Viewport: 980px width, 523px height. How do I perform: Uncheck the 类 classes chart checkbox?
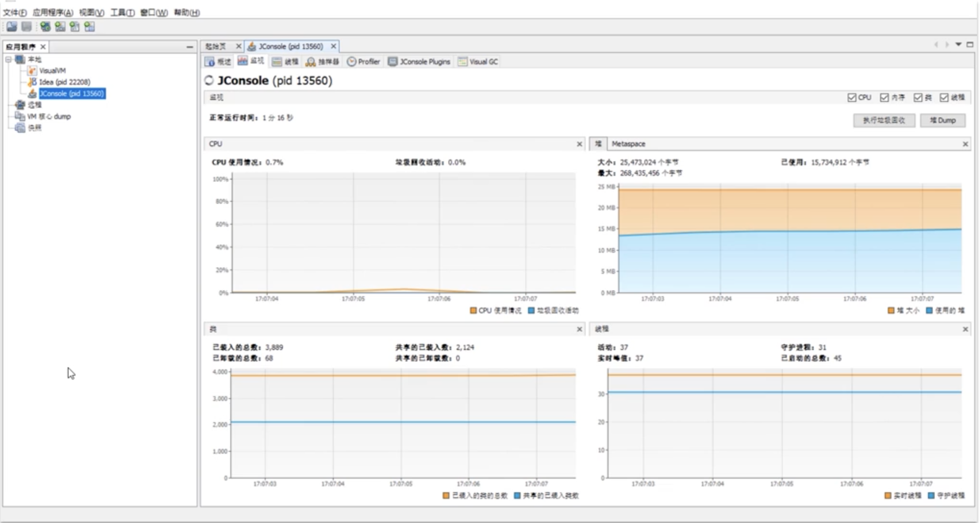(x=918, y=98)
